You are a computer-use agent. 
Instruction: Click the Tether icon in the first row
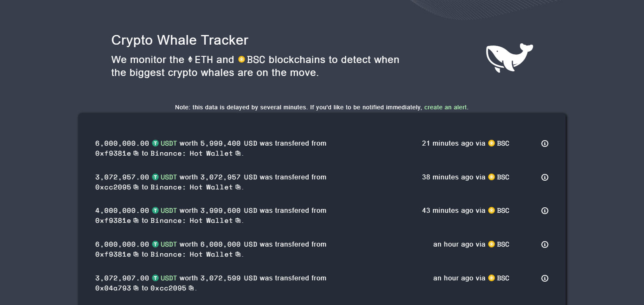point(155,144)
